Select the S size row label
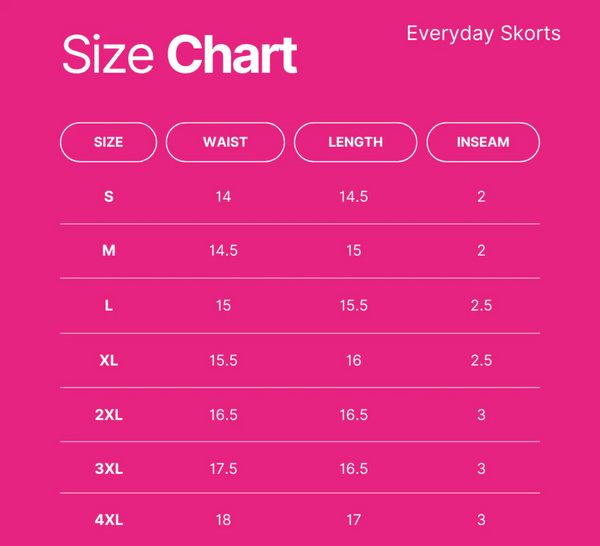Viewport: 600px width, 546px height. tap(109, 197)
